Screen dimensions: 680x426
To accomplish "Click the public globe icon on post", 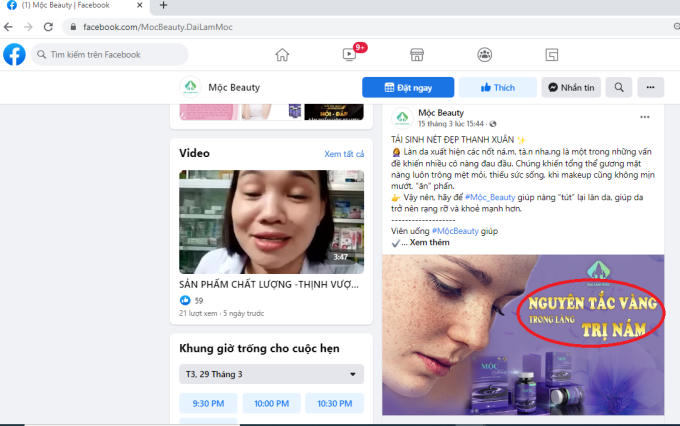I will point(493,124).
